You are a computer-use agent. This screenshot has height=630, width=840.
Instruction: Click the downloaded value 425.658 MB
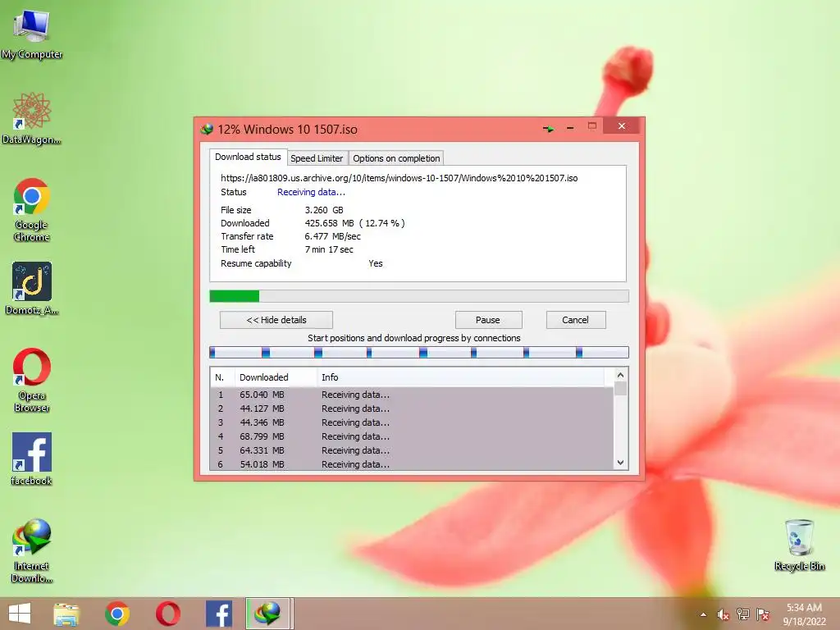pos(330,223)
